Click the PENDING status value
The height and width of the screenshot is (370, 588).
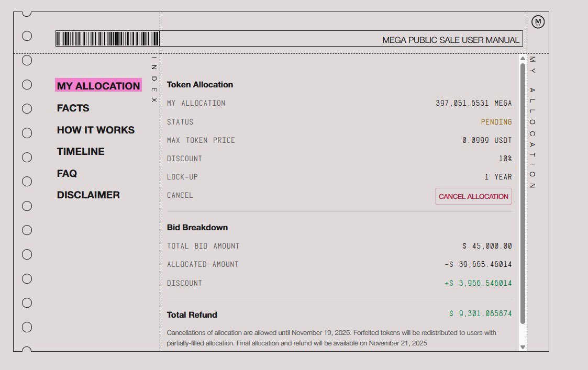[x=496, y=122]
